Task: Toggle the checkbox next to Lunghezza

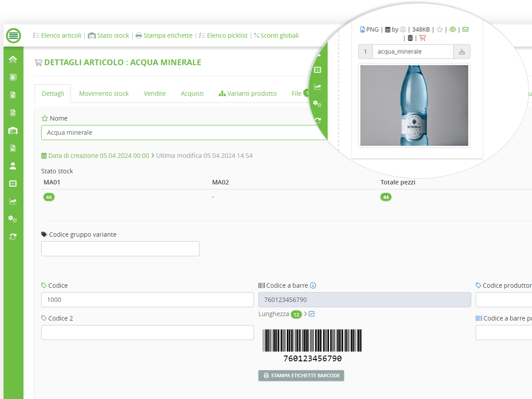Action: coord(312,313)
